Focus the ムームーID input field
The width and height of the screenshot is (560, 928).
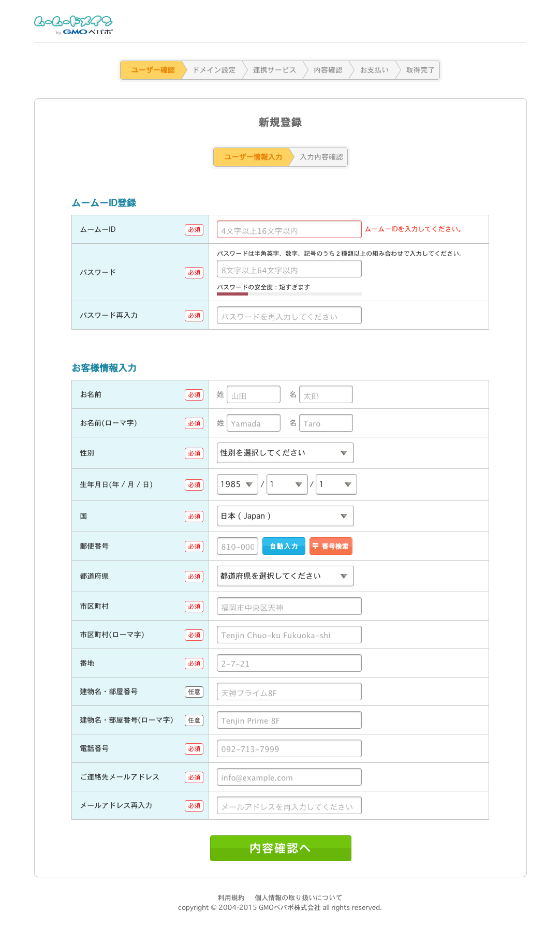[x=289, y=230]
